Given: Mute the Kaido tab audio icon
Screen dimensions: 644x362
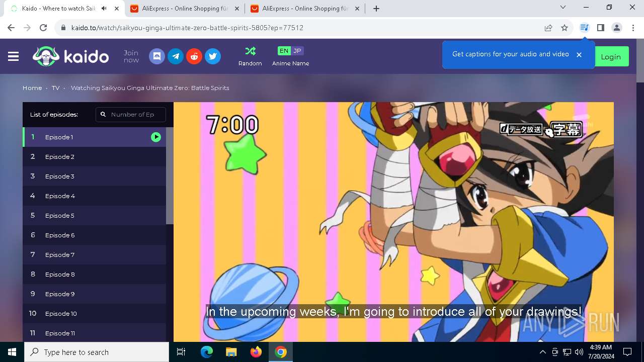Looking at the screenshot, I should [104, 9].
